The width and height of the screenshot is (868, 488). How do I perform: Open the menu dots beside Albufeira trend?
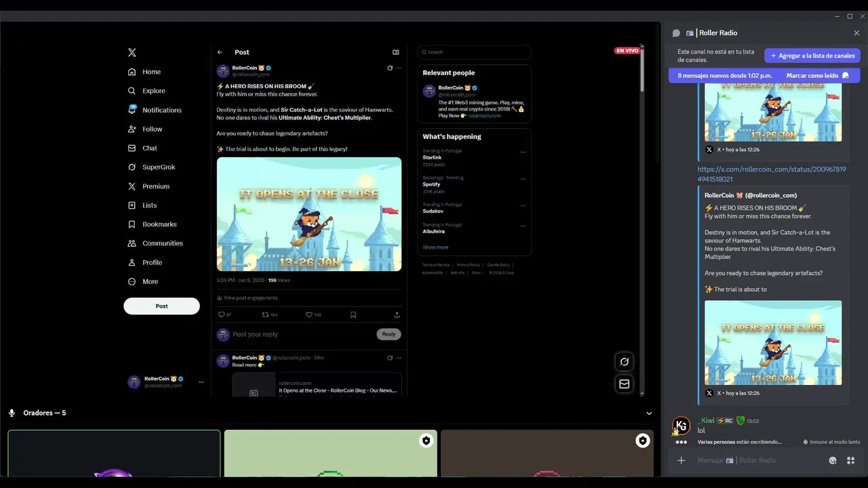523,226
